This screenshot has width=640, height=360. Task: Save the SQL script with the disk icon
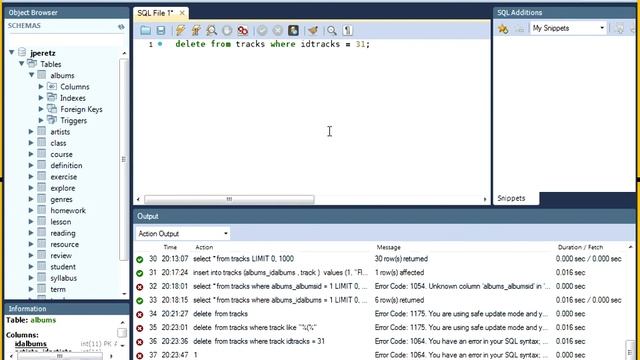click(161, 30)
